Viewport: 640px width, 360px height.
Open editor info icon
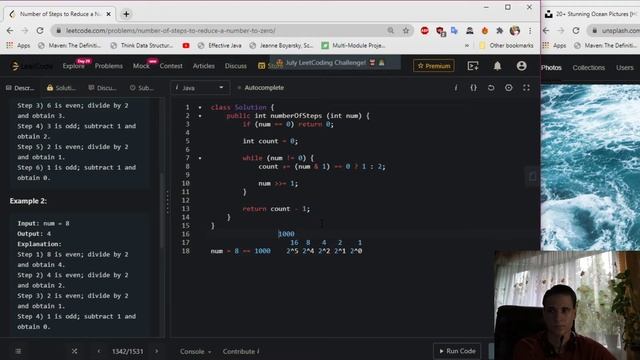456,88
